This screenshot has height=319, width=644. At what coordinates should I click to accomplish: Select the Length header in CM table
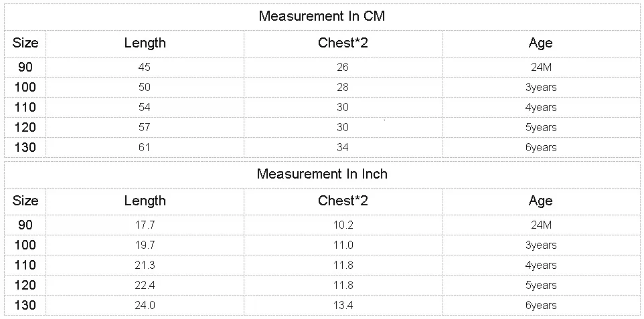click(145, 43)
